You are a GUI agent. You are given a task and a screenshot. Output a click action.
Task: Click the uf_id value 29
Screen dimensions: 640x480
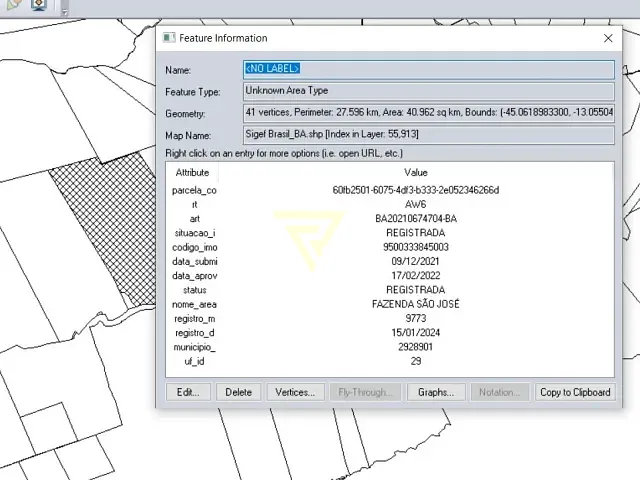pyautogui.click(x=416, y=362)
